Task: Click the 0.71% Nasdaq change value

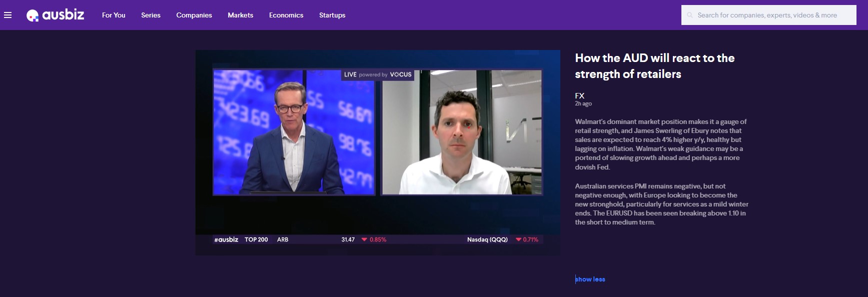Action: point(530,239)
